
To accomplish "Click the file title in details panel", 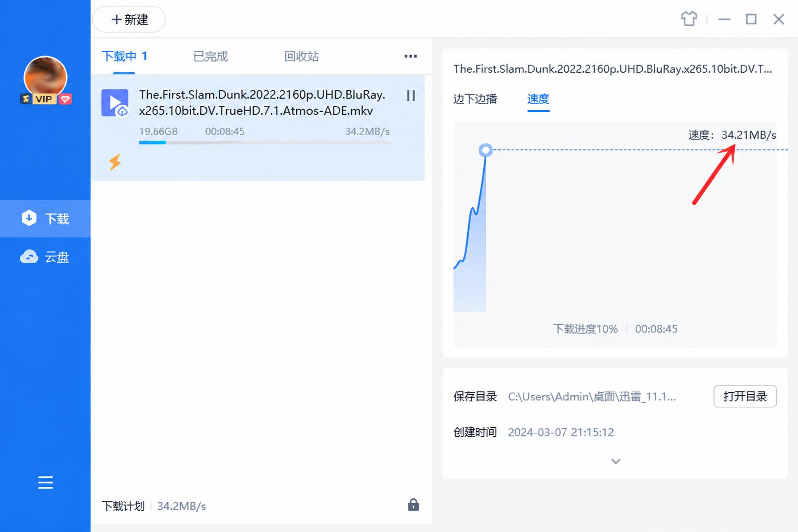I will point(613,69).
